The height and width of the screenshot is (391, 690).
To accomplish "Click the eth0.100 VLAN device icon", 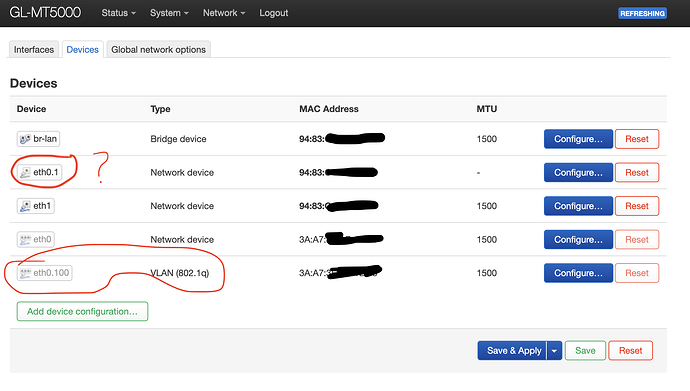I will [x=25, y=273].
